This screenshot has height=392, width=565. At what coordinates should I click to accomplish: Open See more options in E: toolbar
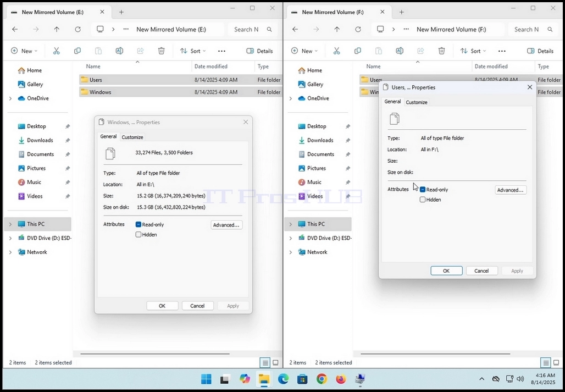pyautogui.click(x=221, y=51)
